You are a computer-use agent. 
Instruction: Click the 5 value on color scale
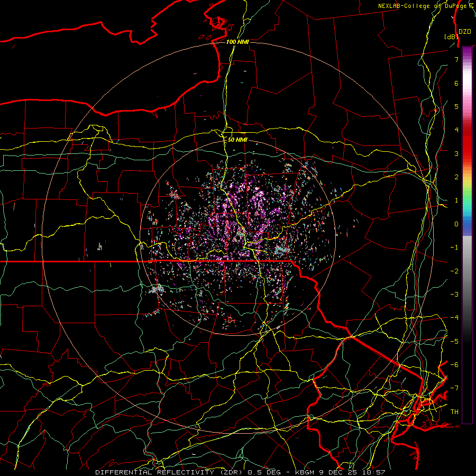(456, 106)
